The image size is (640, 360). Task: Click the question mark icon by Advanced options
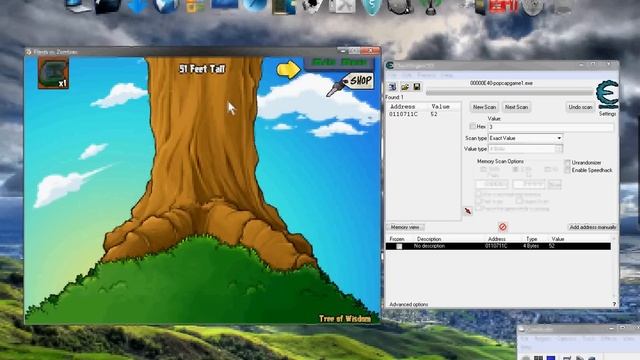(x=614, y=304)
